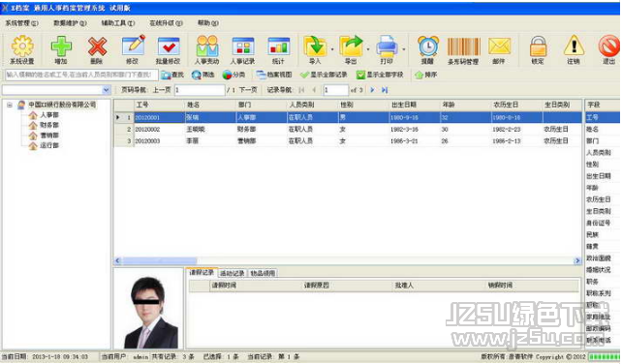This screenshot has height=364, width=622.
Task: Switch to 档案视图 view
Action: click(274, 75)
